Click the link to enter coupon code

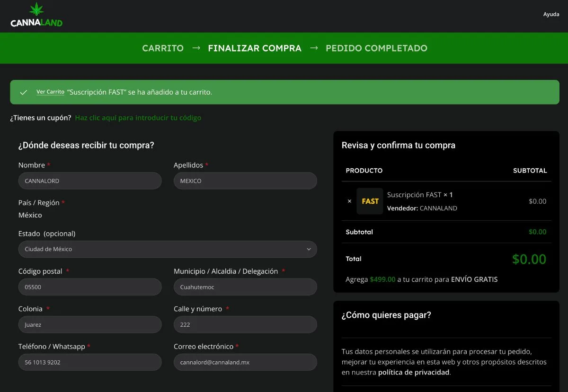click(x=138, y=118)
